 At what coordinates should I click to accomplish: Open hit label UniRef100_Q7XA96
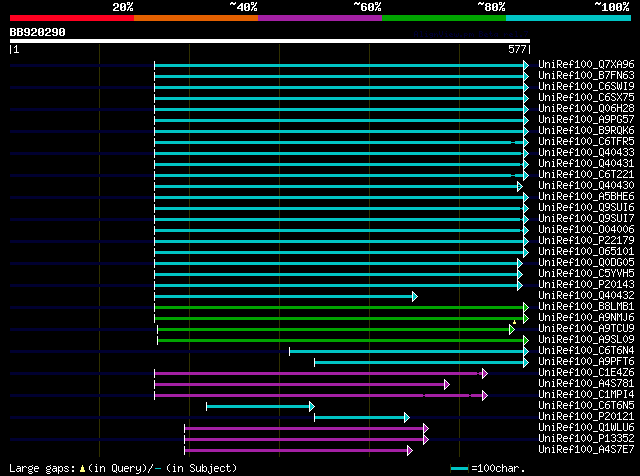tap(586, 65)
